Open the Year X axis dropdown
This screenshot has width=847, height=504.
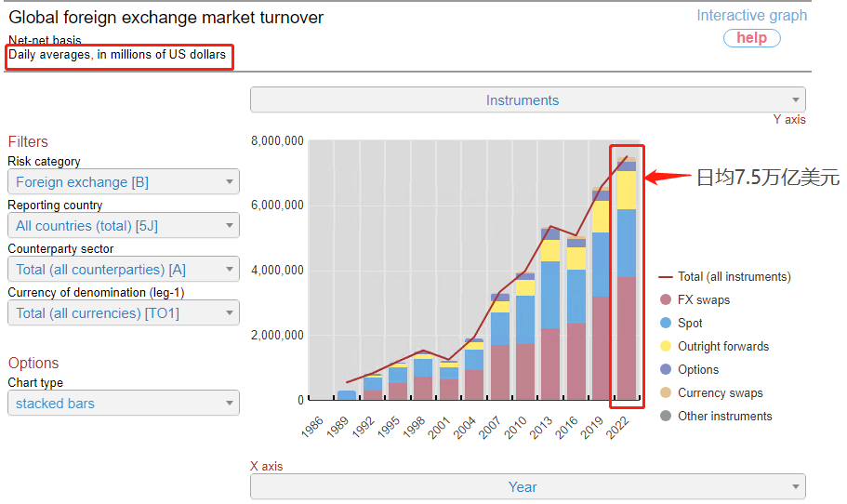(x=527, y=487)
